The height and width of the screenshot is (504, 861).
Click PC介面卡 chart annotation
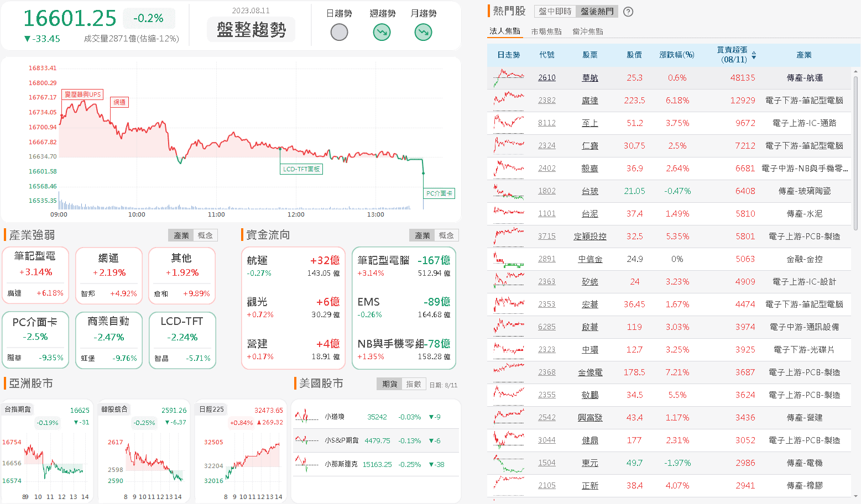[x=439, y=193]
